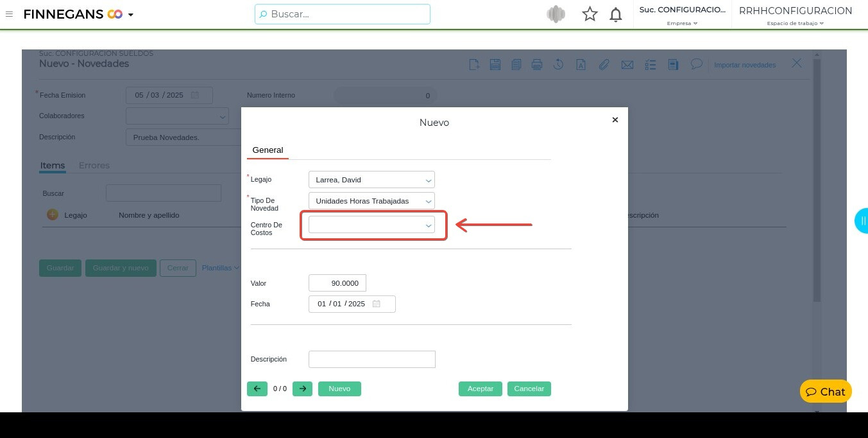Image resolution: width=868 pixels, height=438 pixels.
Task: Click the Cerrar button
Action: [178, 268]
